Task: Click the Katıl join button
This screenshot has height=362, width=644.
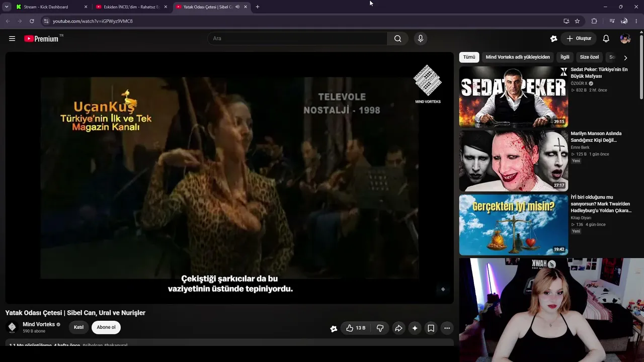Action: [78, 327]
